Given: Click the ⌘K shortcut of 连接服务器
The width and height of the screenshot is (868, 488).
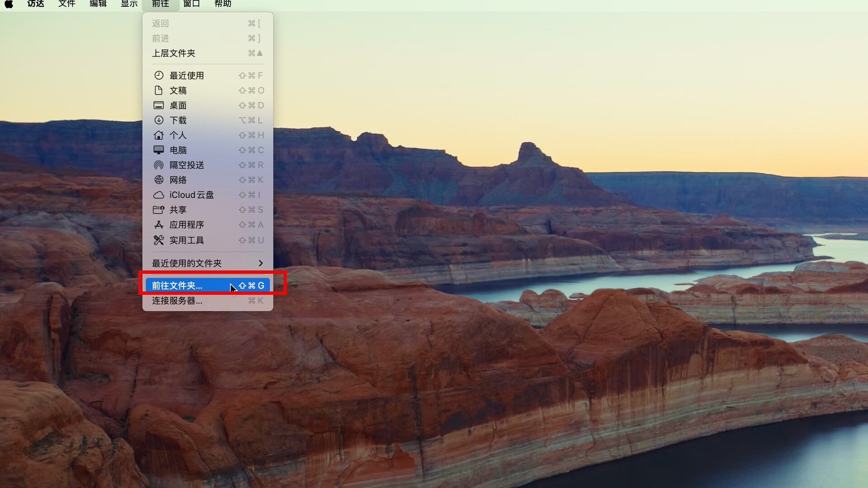Looking at the screenshot, I should (255, 300).
